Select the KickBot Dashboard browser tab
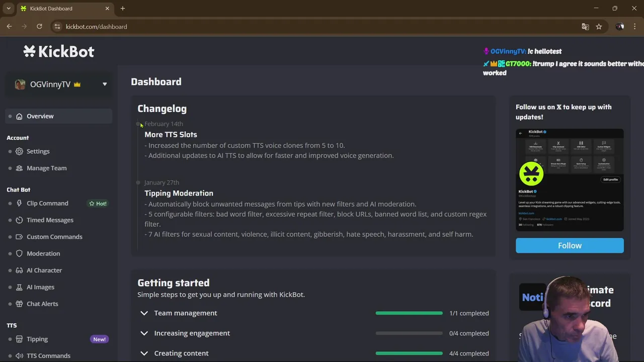 [x=64, y=9]
